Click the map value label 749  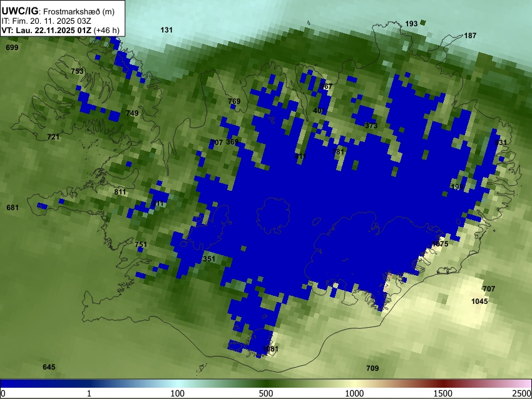point(132,113)
